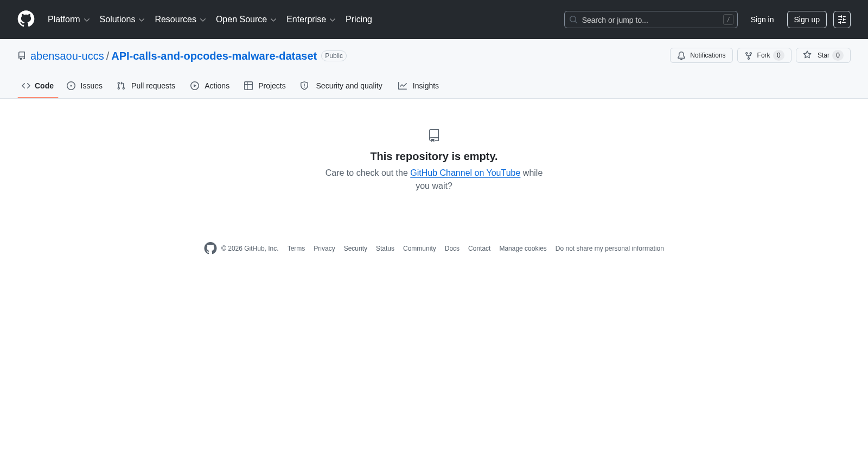Open the Docs footer link
This screenshot has height=465, width=868.
point(452,249)
